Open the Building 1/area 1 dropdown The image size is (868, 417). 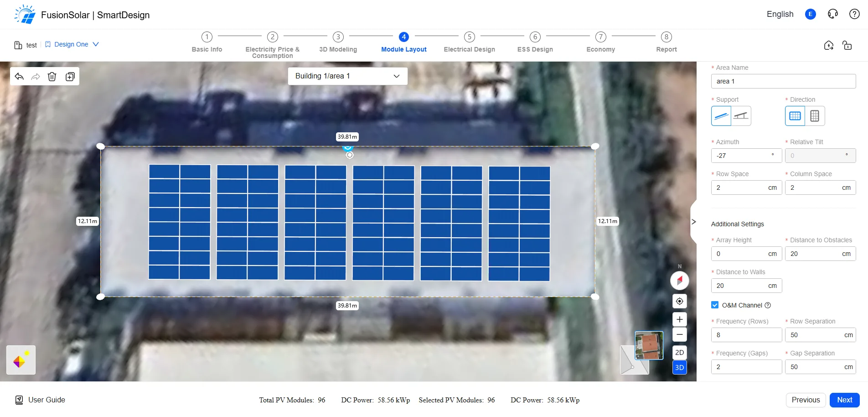tap(347, 76)
